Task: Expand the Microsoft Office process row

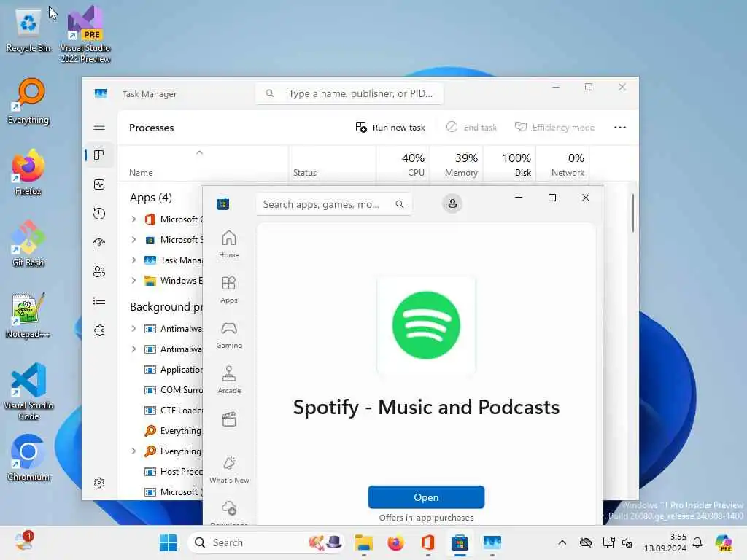Action: point(134,219)
